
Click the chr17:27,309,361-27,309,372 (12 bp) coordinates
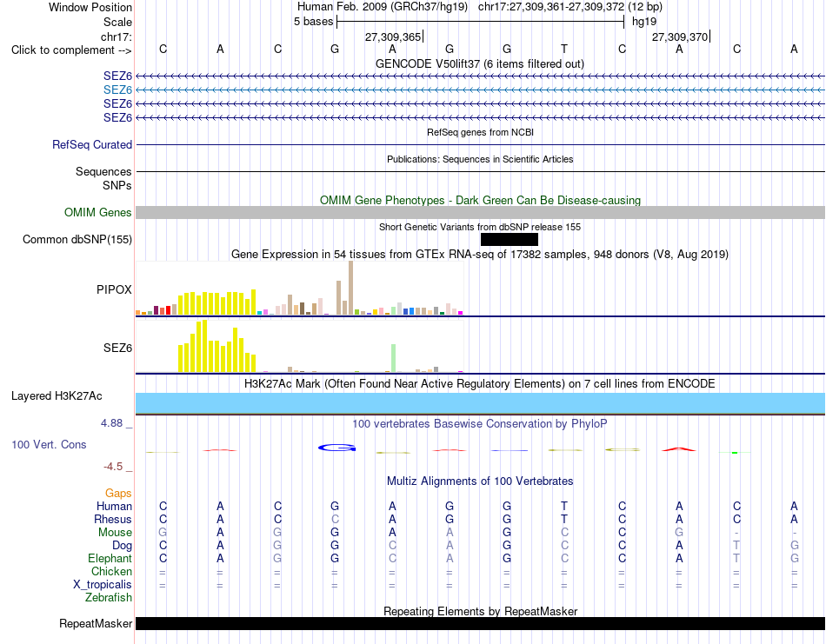click(570, 7)
